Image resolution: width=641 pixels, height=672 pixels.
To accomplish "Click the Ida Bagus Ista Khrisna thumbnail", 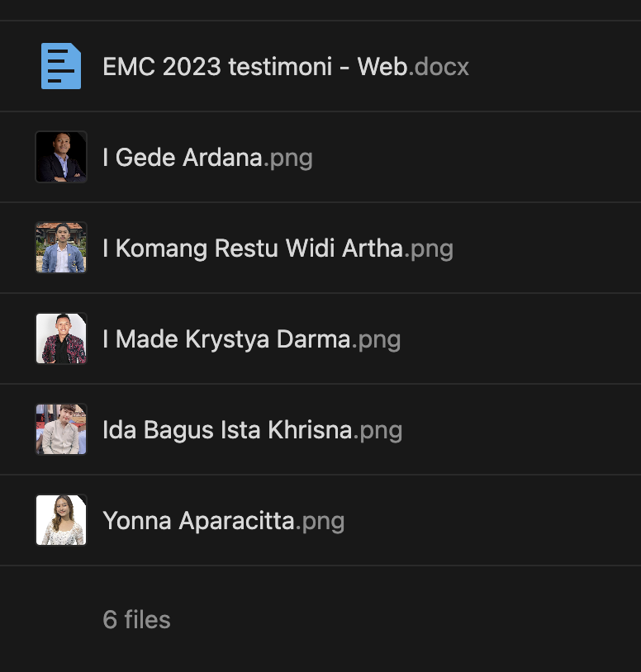I will pyautogui.click(x=61, y=429).
